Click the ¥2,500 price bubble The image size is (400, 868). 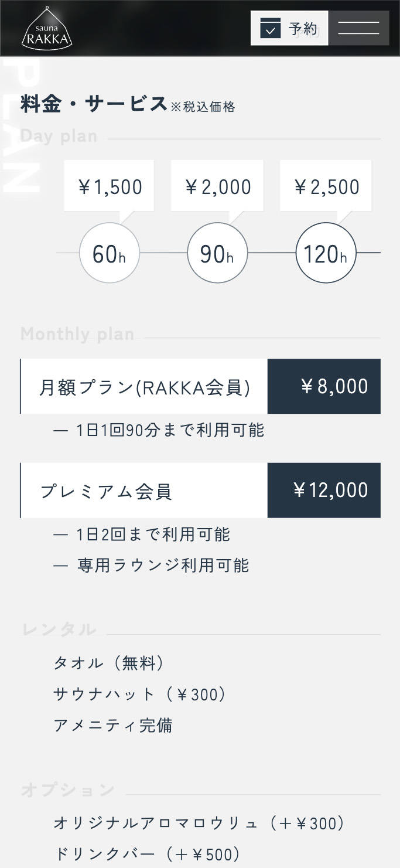pyautogui.click(x=326, y=186)
